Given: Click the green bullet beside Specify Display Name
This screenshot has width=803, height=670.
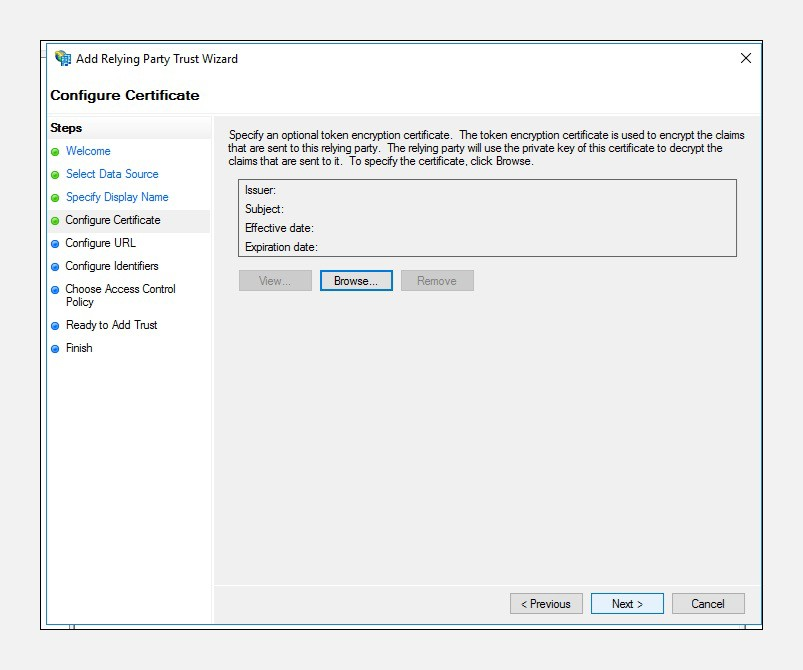Looking at the screenshot, I should [55, 198].
